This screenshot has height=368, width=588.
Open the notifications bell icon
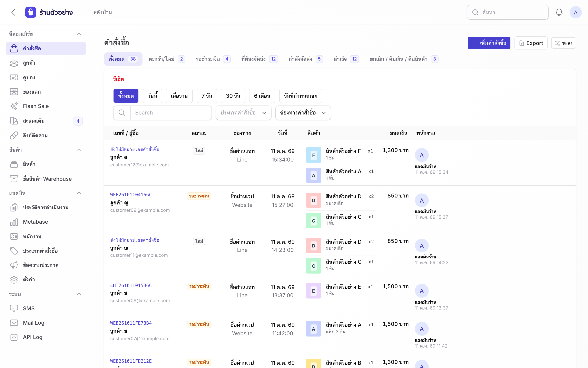click(559, 12)
